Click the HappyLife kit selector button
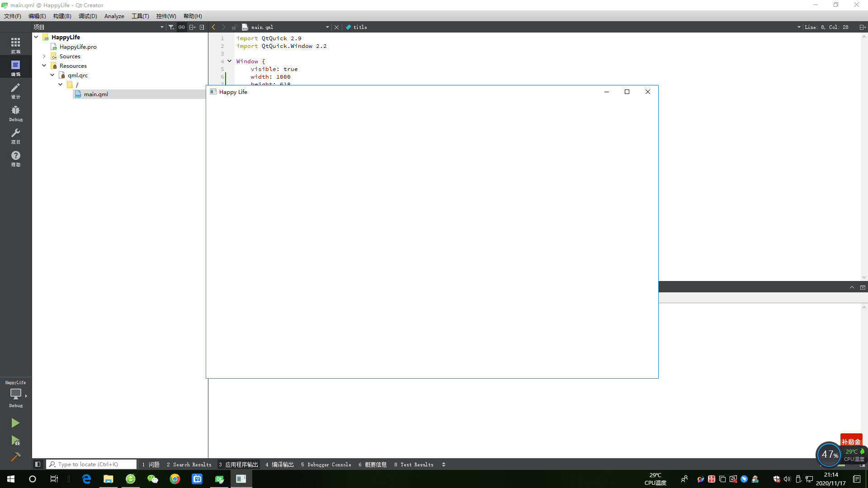The image size is (868, 488). tap(15, 394)
